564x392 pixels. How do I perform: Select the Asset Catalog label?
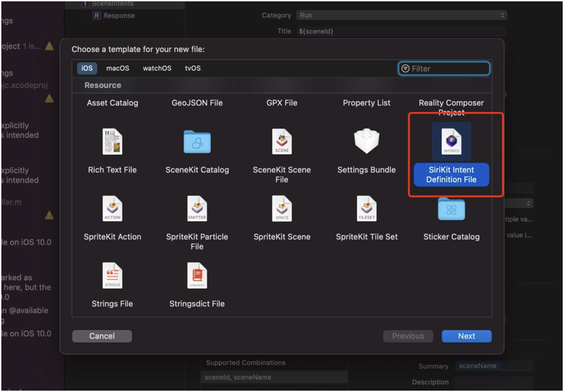point(112,103)
